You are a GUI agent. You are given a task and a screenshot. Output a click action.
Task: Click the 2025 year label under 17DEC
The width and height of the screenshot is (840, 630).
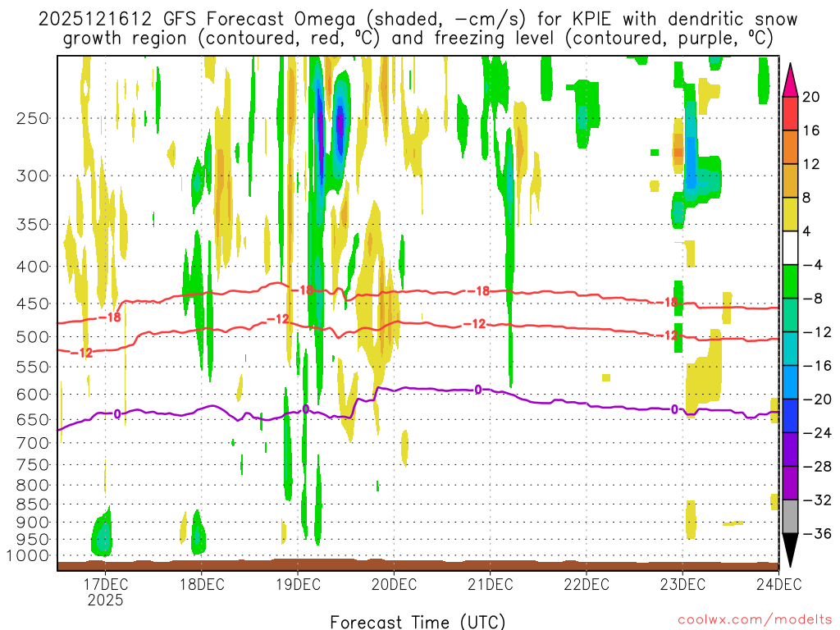point(105,600)
